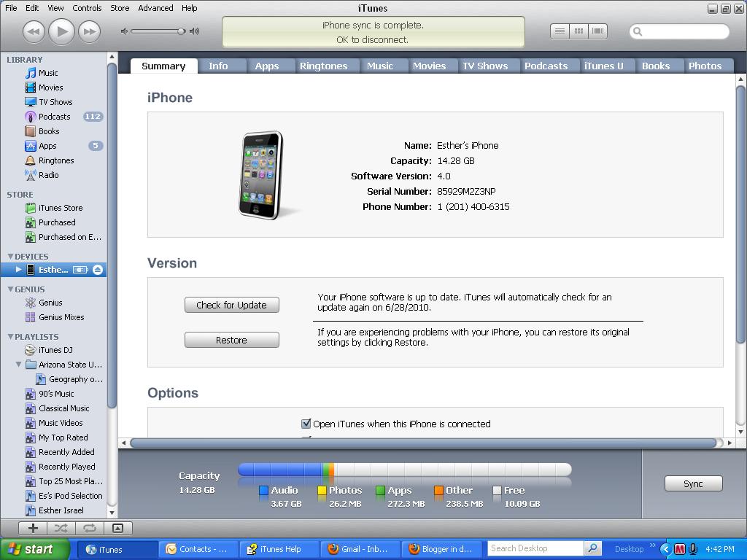The width and height of the screenshot is (747, 560).
Task: Switch to the iTunes U tab
Action: point(603,66)
